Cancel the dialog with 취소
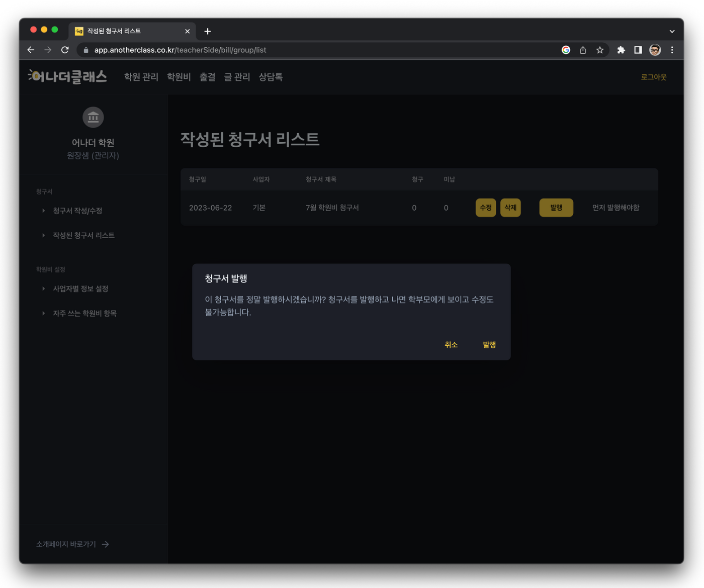Viewport: 704px width, 588px height. (x=451, y=345)
